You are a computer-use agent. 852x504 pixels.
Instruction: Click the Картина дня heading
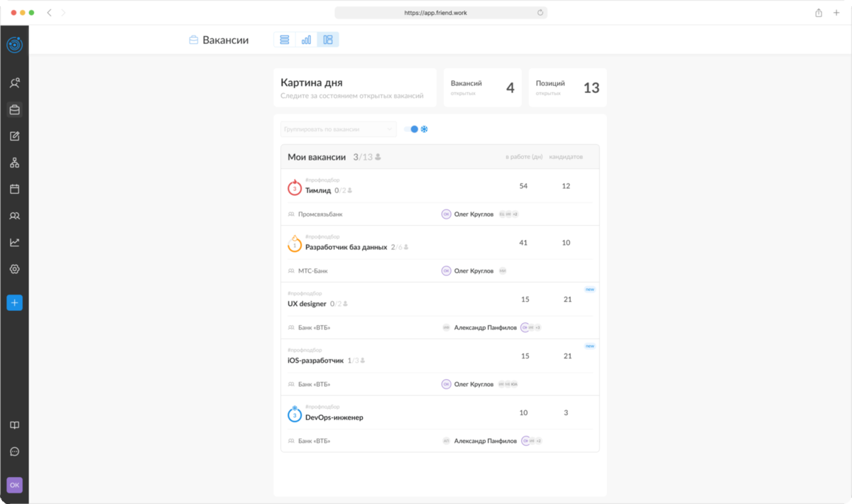(312, 83)
